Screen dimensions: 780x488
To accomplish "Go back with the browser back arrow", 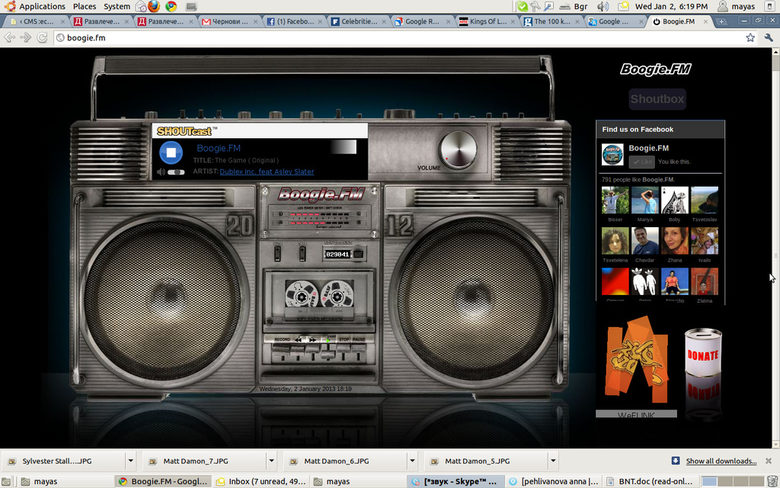I will point(10,38).
